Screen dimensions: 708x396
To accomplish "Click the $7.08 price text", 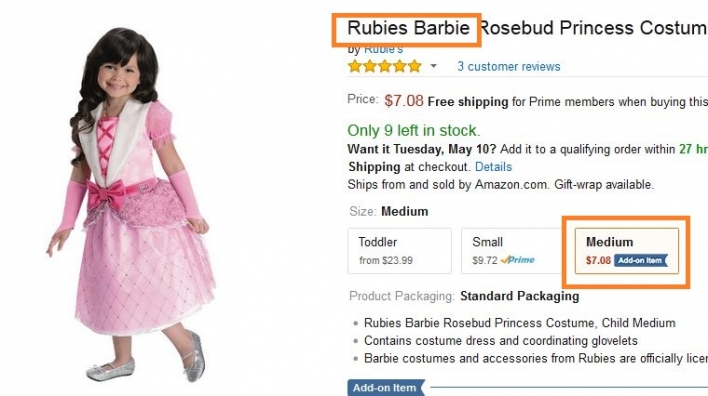I will coord(404,100).
